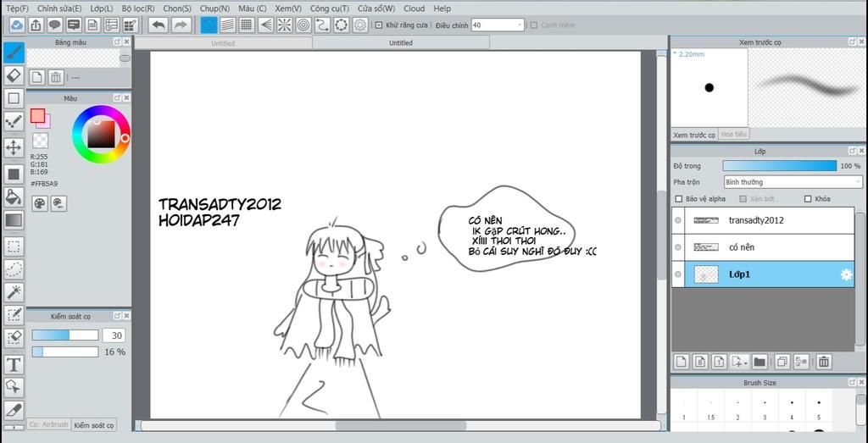Open the add layer with options dropdown
Image resolution: width=868 pixels, height=443 pixels.
click(739, 362)
